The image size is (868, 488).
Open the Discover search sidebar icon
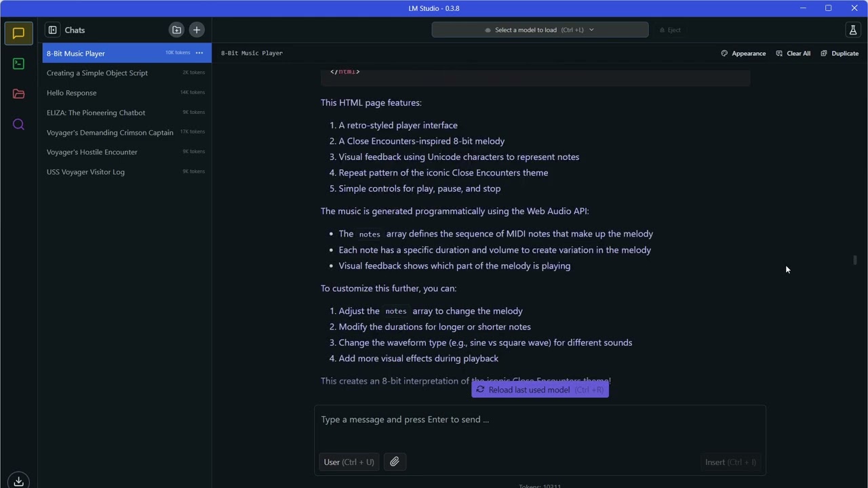pyautogui.click(x=18, y=125)
